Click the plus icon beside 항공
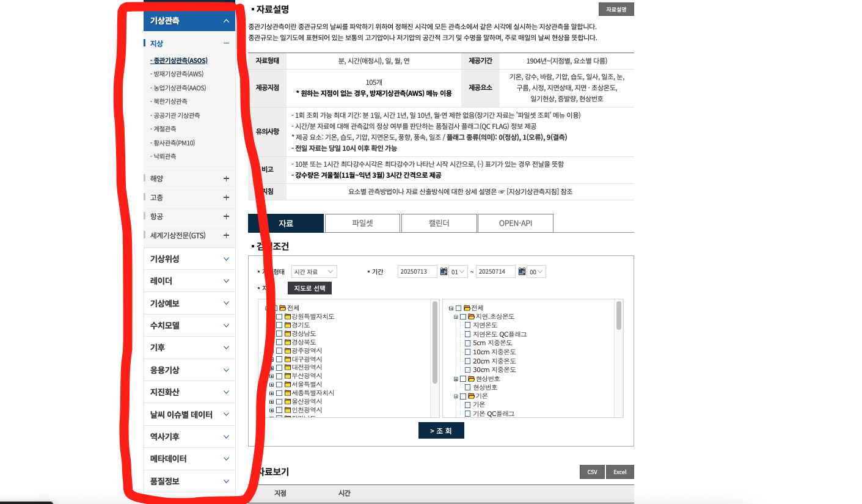Viewport: 862px width, 504px height. [x=226, y=216]
